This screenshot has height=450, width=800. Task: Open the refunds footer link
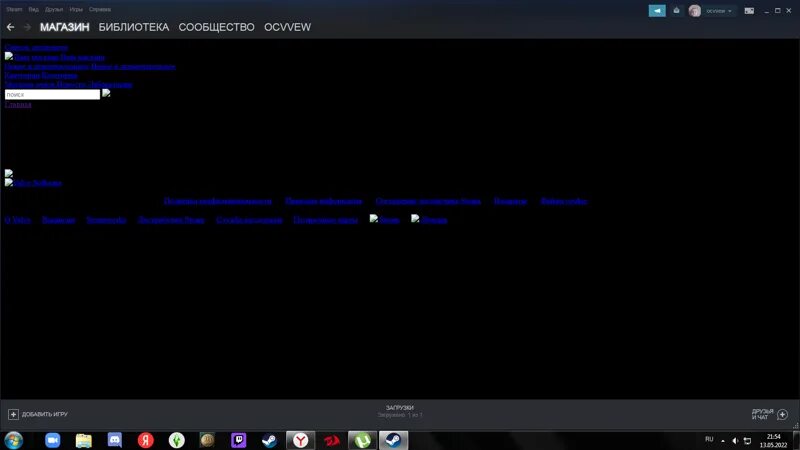[x=510, y=201]
